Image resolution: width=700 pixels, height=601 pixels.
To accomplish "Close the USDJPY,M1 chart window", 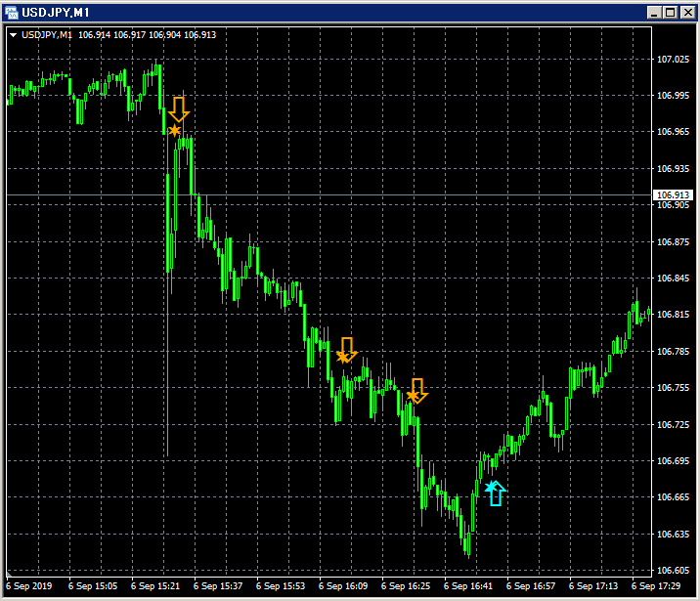I will pyautogui.click(x=687, y=13).
